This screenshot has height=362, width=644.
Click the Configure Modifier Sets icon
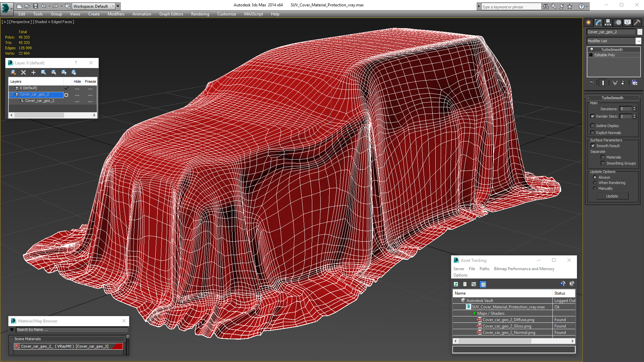(635, 82)
